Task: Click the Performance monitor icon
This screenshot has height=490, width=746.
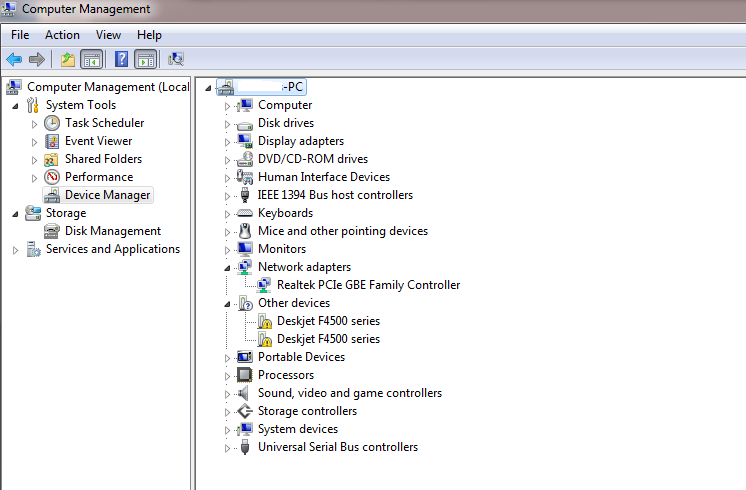Action: (x=52, y=177)
